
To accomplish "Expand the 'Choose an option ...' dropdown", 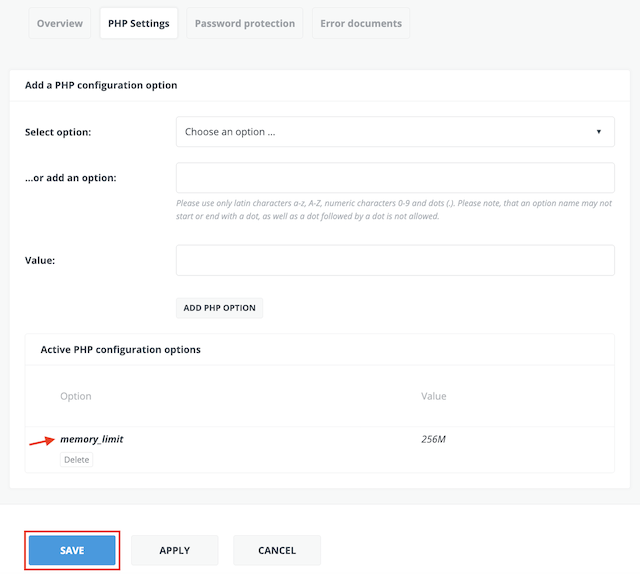I will click(395, 131).
